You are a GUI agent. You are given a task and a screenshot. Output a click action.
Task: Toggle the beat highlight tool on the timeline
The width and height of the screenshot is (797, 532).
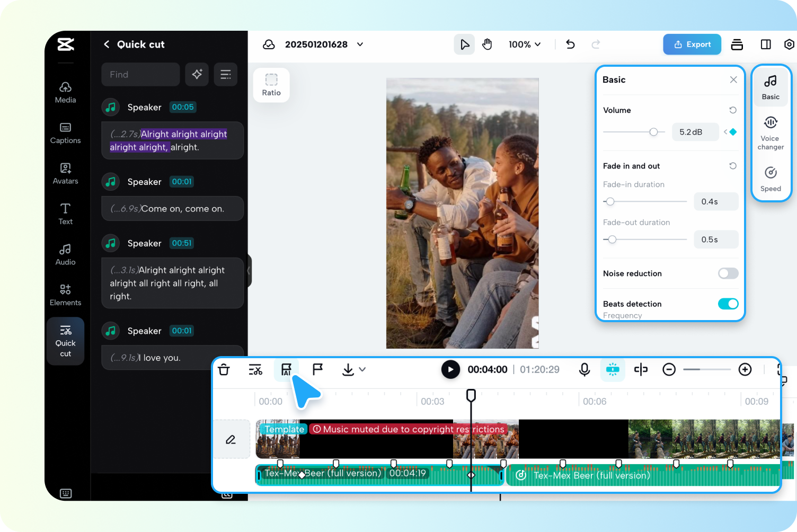pyautogui.click(x=613, y=369)
